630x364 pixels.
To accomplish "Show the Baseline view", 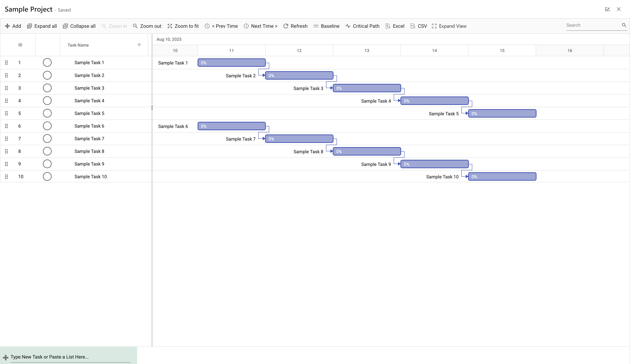I will (326, 26).
